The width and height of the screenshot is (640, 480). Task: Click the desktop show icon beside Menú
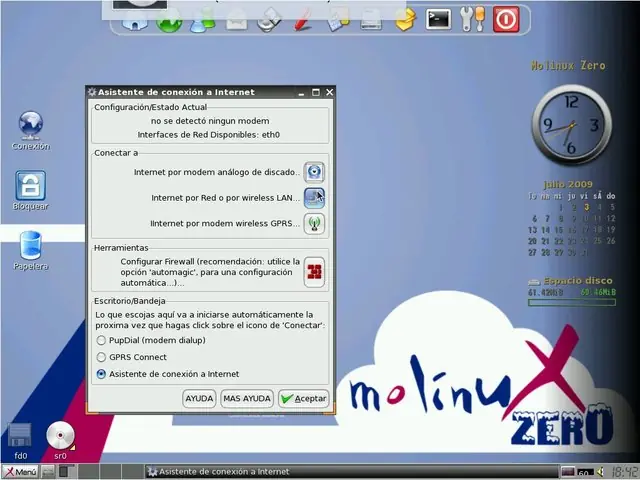point(48,472)
